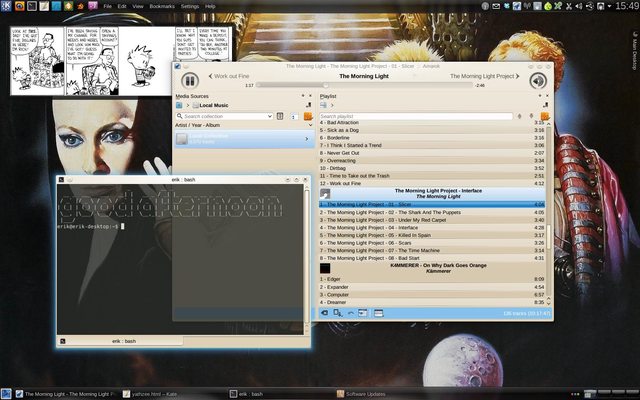Select track '11 - Time to Take out the Trash'
The height and width of the screenshot is (400, 640).
(x=432, y=176)
